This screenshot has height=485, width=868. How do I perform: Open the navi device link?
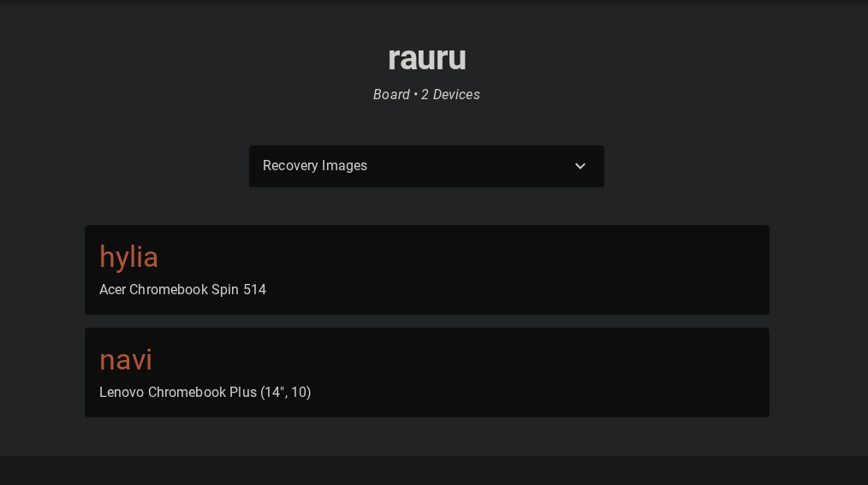pos(126,360)
